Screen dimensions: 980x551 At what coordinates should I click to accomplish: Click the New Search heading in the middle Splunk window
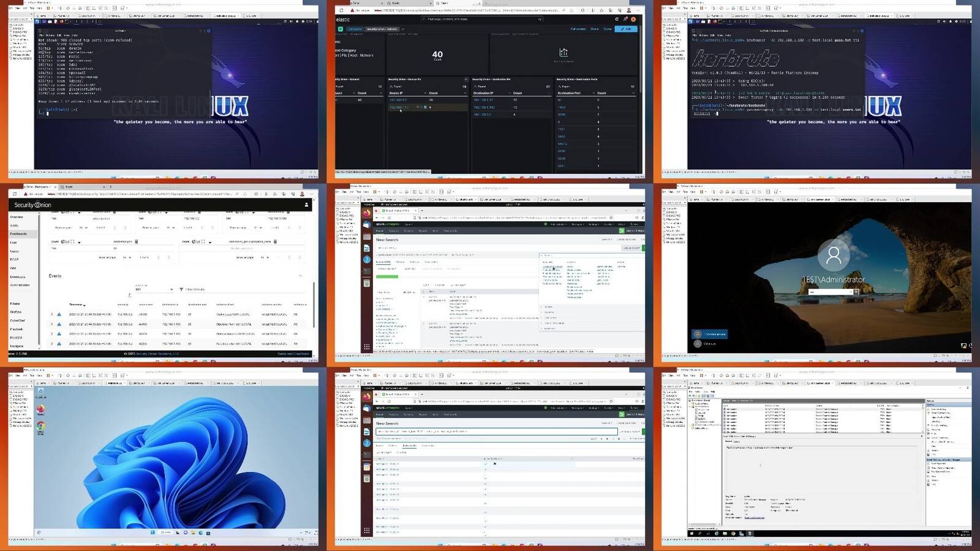pyautogui.click(x=387, y=240)
